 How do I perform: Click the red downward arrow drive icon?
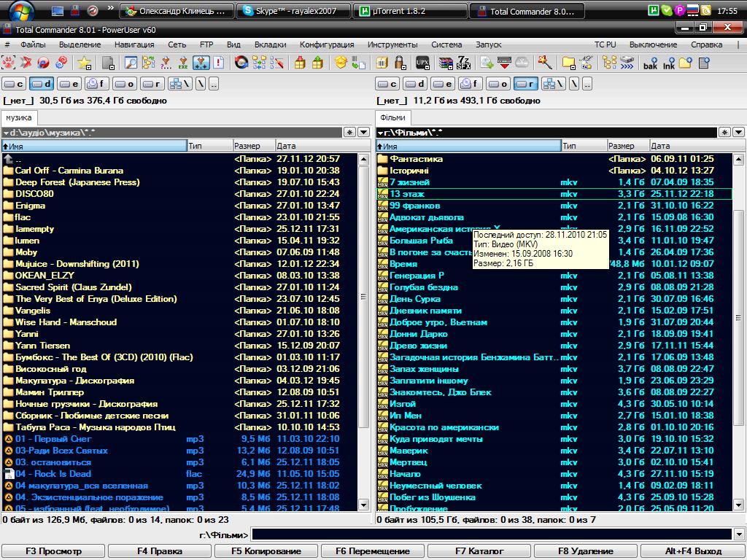(x=505, y=63)
